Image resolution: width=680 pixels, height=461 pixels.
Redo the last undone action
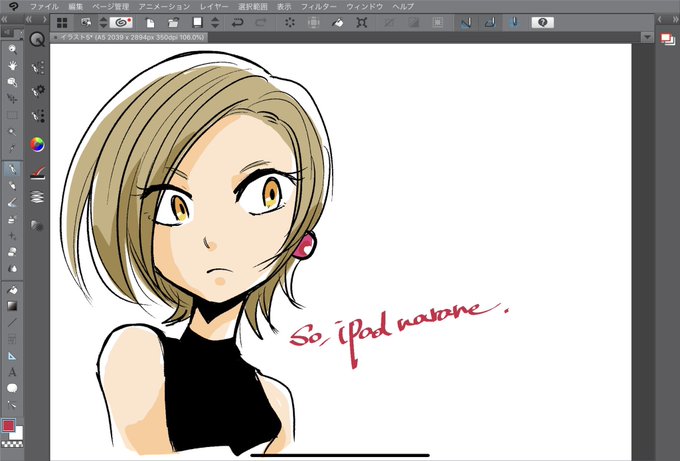pyautogui.click(x=261, y=23)
